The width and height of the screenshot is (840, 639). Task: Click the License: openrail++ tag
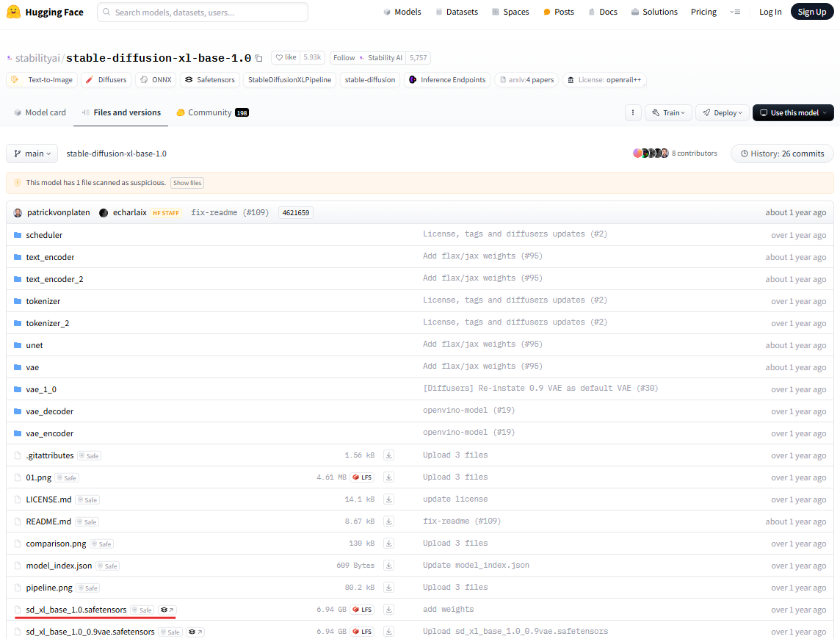pyautogui.click(x=604, y=80)
